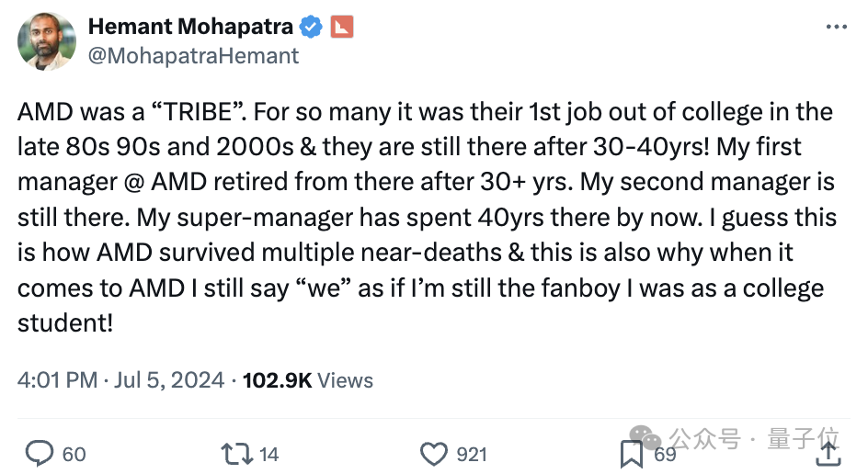This screenshot has height=474, width=868.
Task: Click the repost count 14
Action: pos(268,454)
